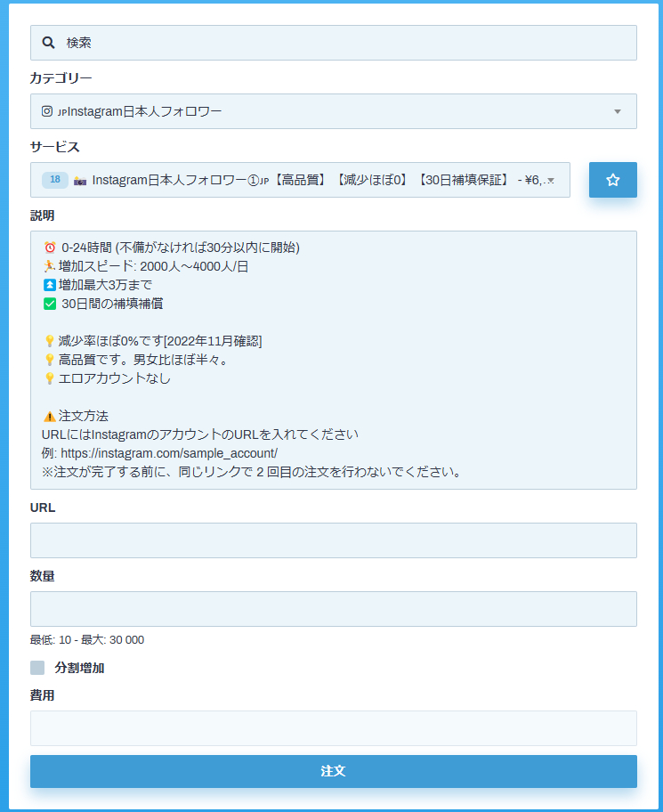Click the note starting ※注文が完了する前に

252,472
